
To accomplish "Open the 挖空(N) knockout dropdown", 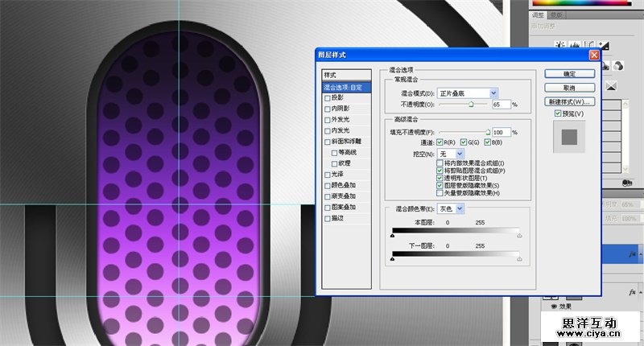I will tap(451, 154).
